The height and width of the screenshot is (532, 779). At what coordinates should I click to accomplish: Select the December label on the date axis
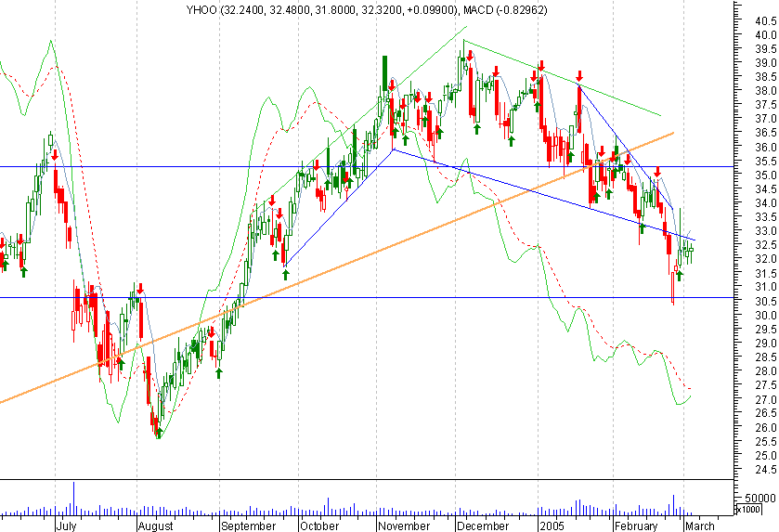pyautogui.click(x=483, y=526)
